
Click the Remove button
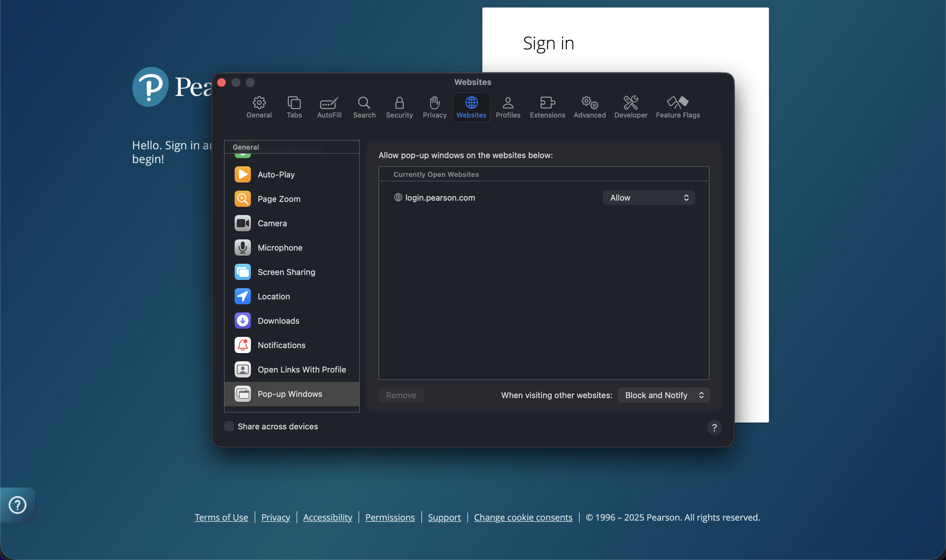point(401,395)
